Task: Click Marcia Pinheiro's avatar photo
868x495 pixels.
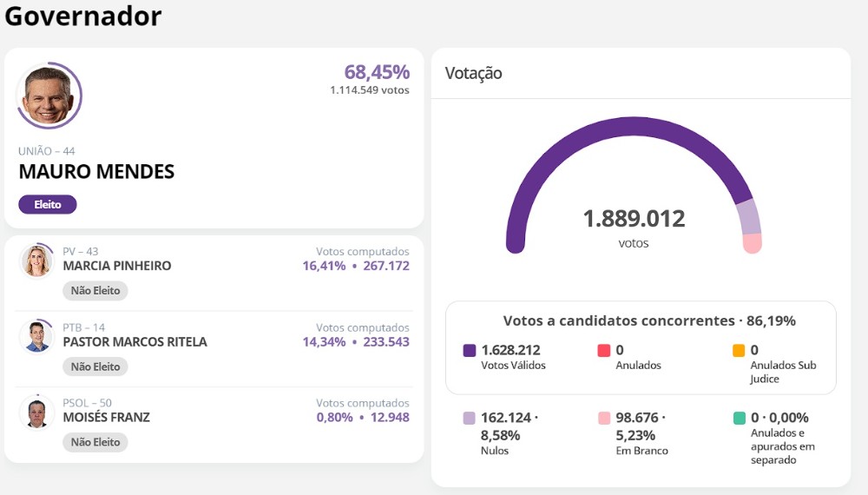Action: (x=36, y=261)
